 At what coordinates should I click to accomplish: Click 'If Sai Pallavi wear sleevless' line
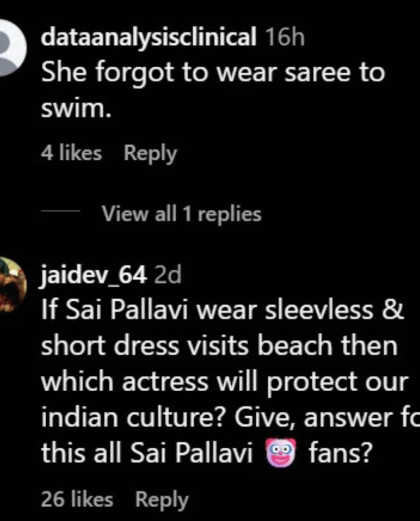(x=222, y=310)
